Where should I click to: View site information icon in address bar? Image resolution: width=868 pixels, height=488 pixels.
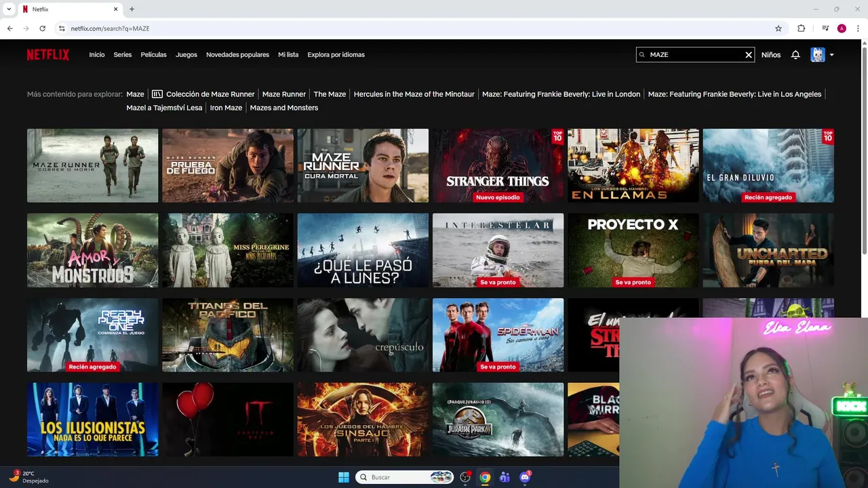tap(62, 28)
